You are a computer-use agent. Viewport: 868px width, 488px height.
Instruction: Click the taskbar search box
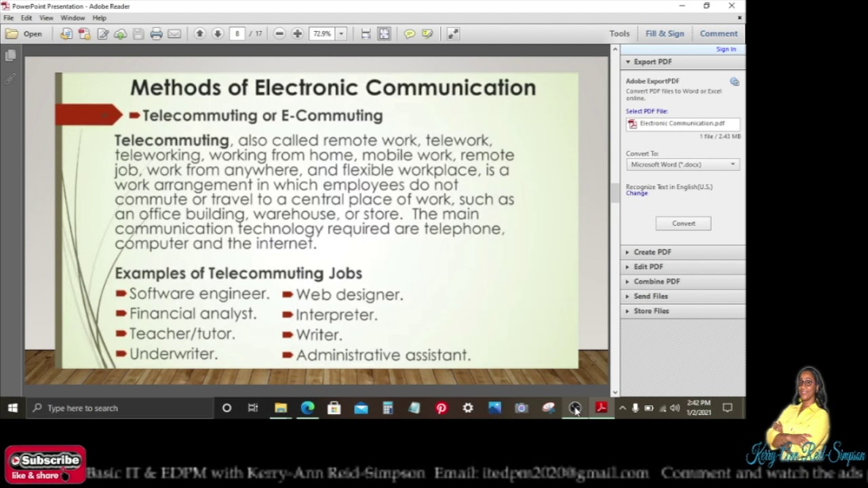(120, 408)
